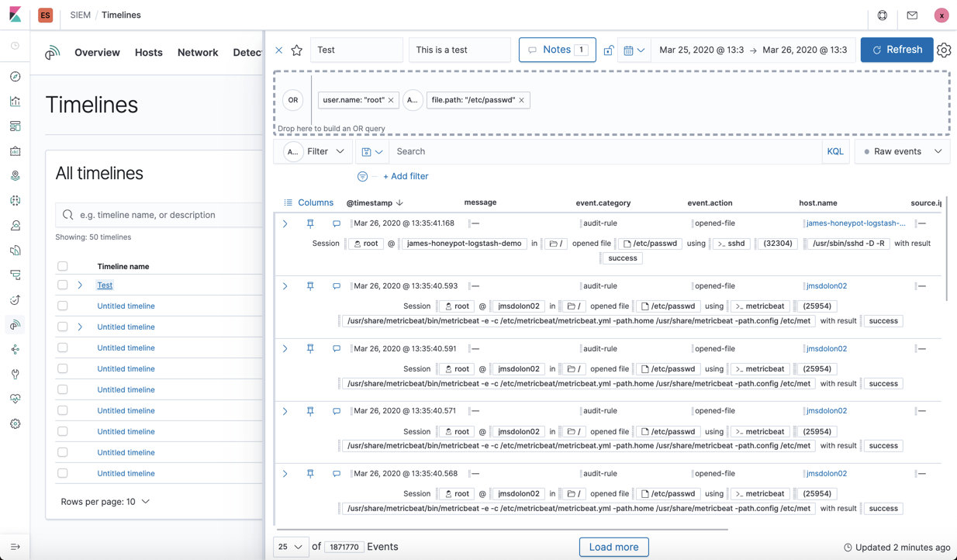Image resolution: width=957 pixels, height=560 pixels.
Task: Click the event.category column header
Action: click(603, 203)
